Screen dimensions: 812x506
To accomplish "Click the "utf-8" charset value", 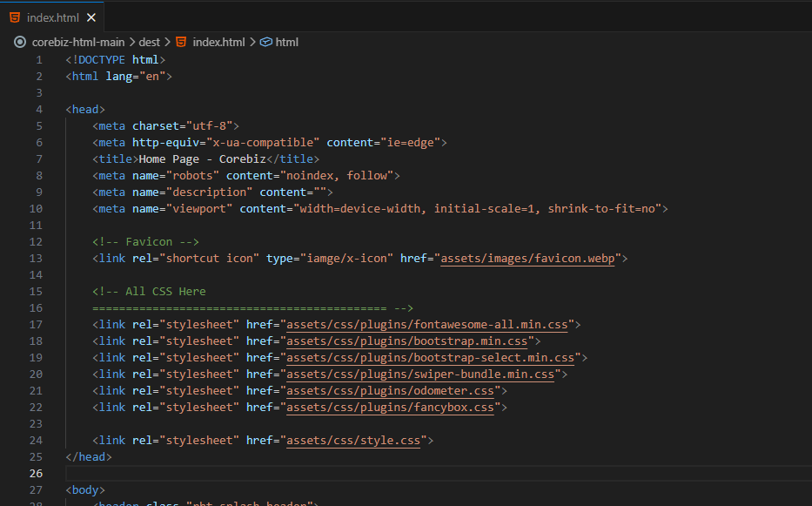I will [x=212, y=126].
